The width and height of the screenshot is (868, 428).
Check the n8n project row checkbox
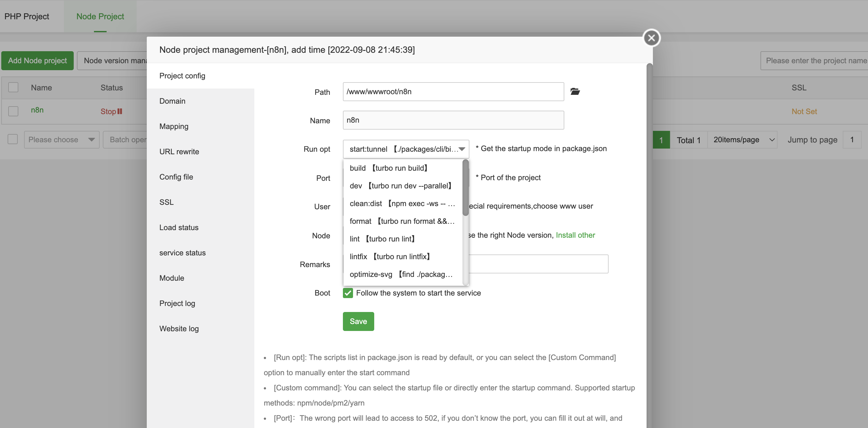coord(13,111)
